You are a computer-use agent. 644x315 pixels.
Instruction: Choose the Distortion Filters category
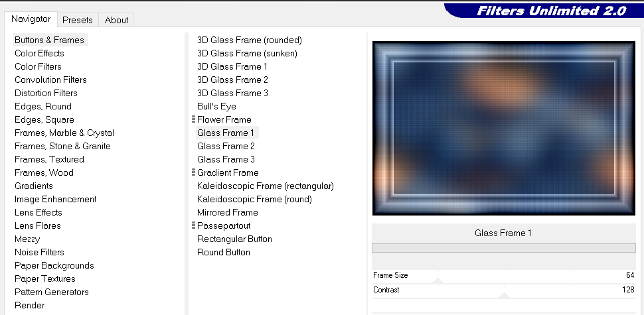(46, 93)
